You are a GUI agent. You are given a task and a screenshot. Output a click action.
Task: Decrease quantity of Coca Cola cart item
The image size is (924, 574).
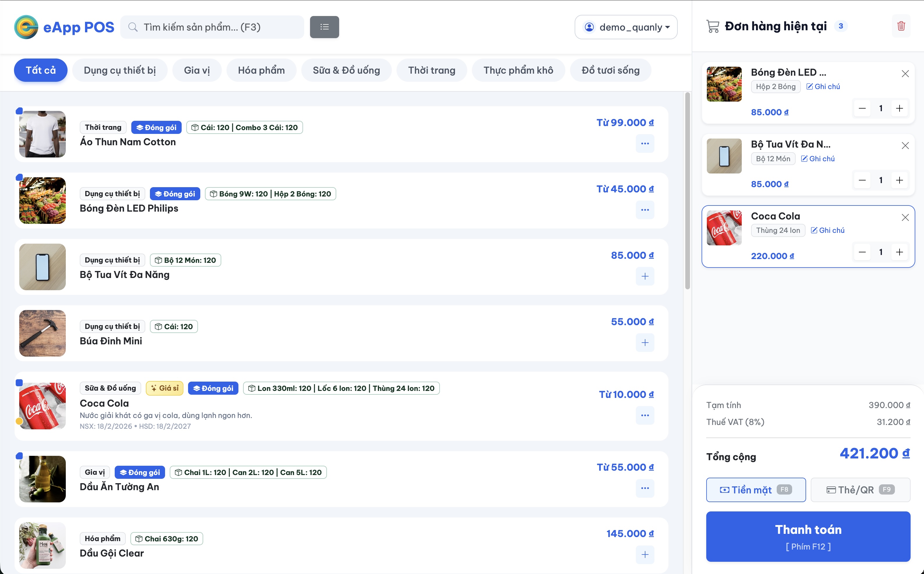tap(862, 252)
